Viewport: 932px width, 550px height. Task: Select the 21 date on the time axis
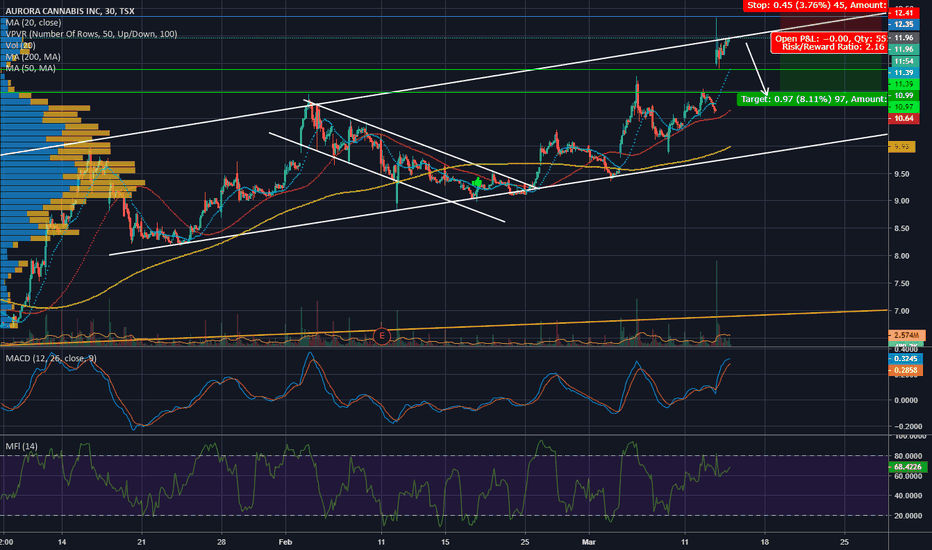click(x=141, y=542)
